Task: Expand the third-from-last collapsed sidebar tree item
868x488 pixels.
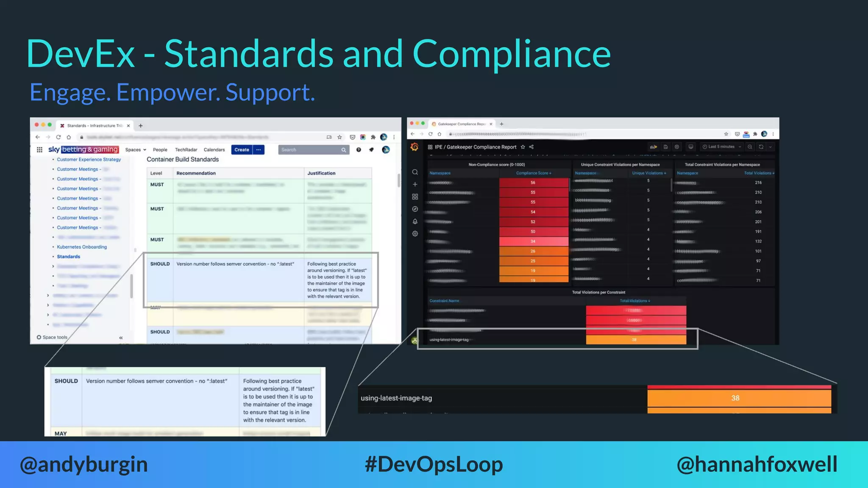Action: (48, 296)
